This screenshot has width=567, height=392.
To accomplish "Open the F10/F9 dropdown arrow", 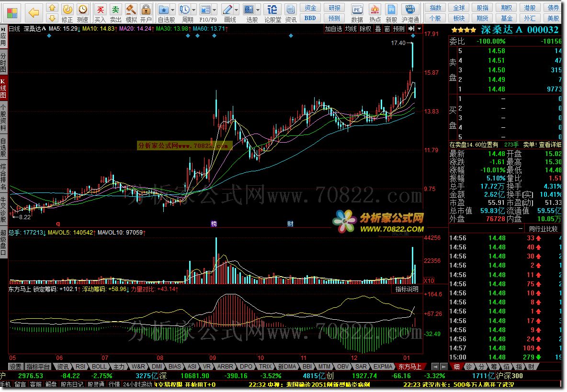I will click(x=215, y=10).
